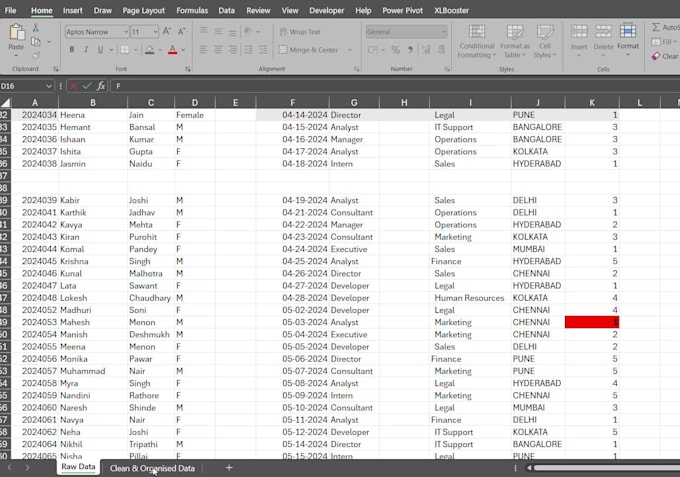Open the Font Color dropdown arrow
680x477 pixels.
183,50
